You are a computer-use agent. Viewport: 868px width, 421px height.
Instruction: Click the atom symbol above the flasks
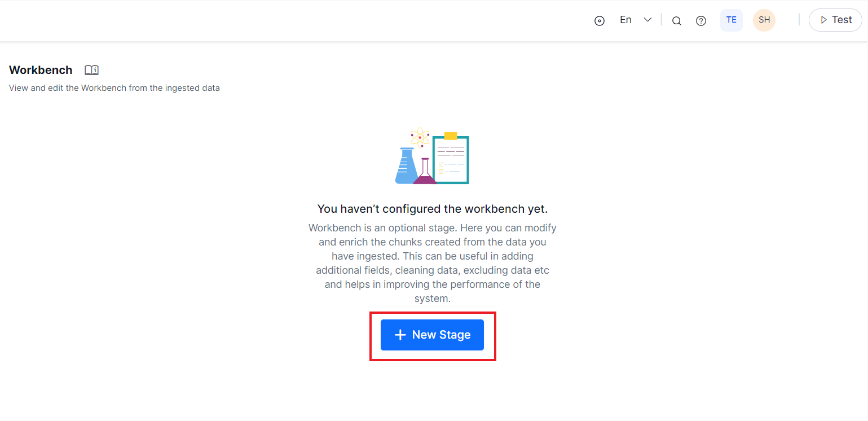(420, 137)
